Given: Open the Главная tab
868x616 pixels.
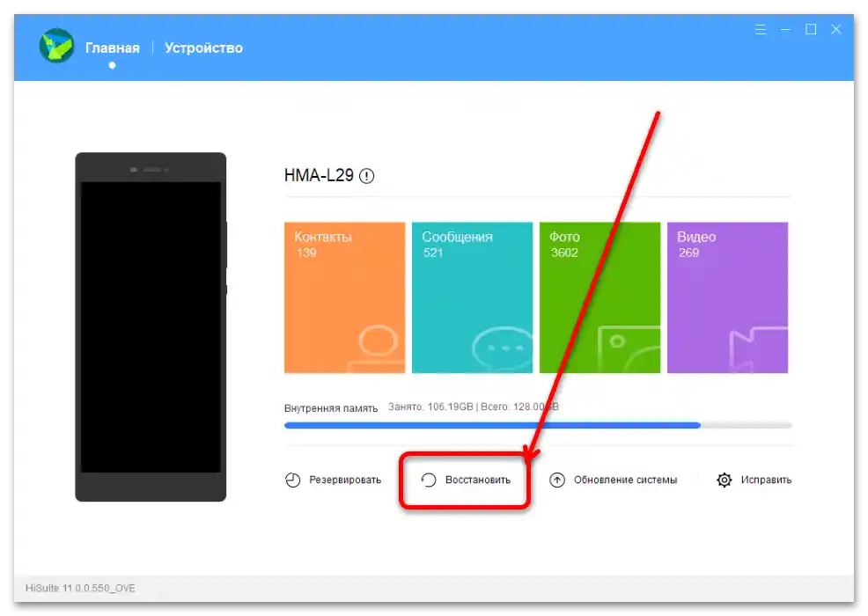Looking at the screenshot, I should (113, 48).
